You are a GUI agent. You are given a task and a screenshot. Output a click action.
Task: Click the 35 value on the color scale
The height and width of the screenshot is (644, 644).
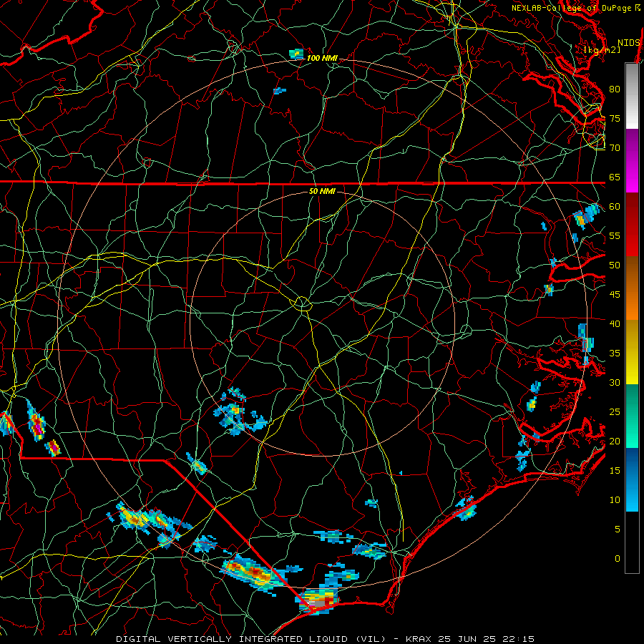tap(615, 353)
